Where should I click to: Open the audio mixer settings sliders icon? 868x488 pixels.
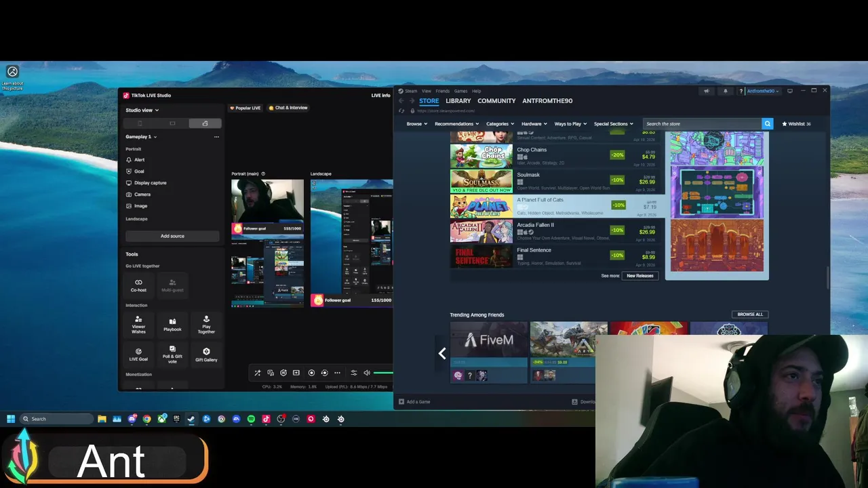click(353, 373)
